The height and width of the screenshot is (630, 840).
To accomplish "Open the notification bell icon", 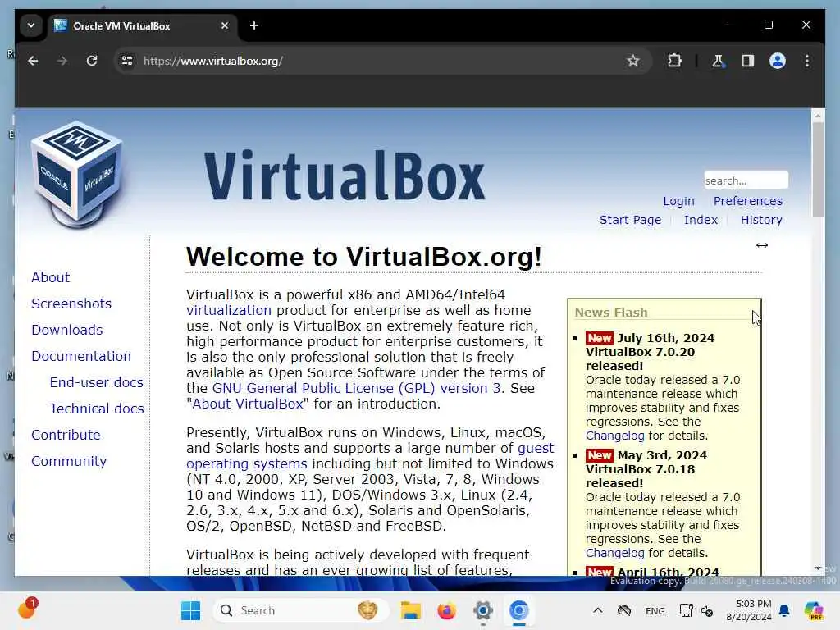I will [x=784, y=610].
